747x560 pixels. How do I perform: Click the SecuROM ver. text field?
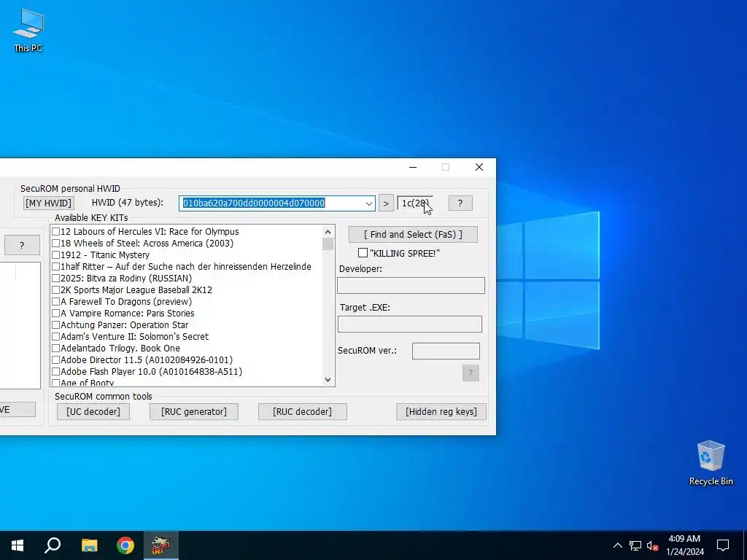(x=446, y=351)
